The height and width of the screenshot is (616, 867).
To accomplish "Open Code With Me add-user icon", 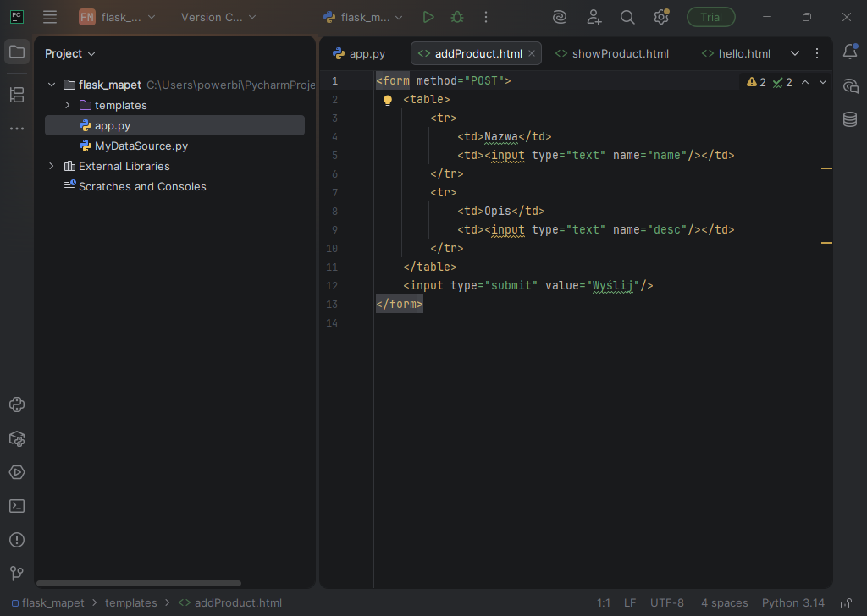I will [x=594, y=17].
